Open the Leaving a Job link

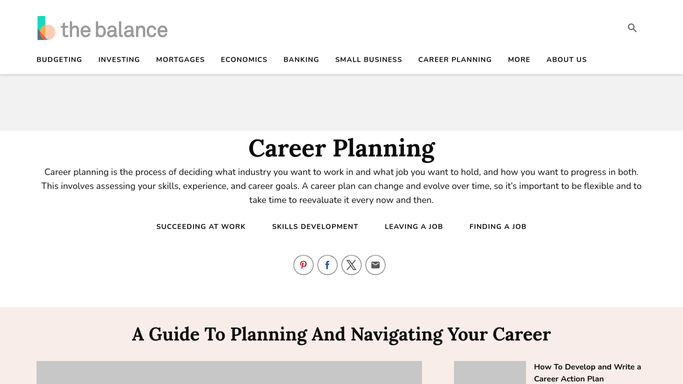414,226
